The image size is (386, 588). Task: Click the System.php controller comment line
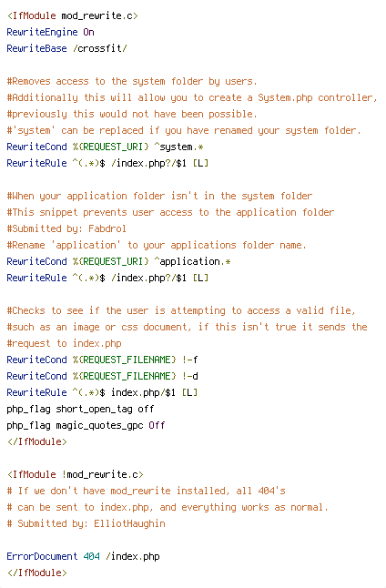coord(192,98)
